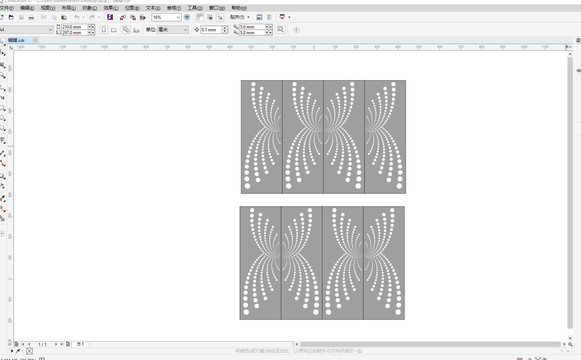Toggle the show grid icon
The height and width of the screenshot is (360, 581).
(210, 17)
